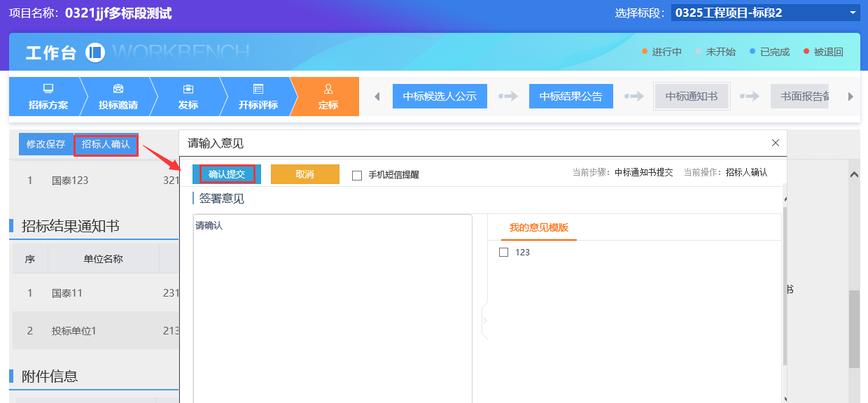Click the 确认提交 button
This screenshot has width=868, height=403.
point(227,174)
